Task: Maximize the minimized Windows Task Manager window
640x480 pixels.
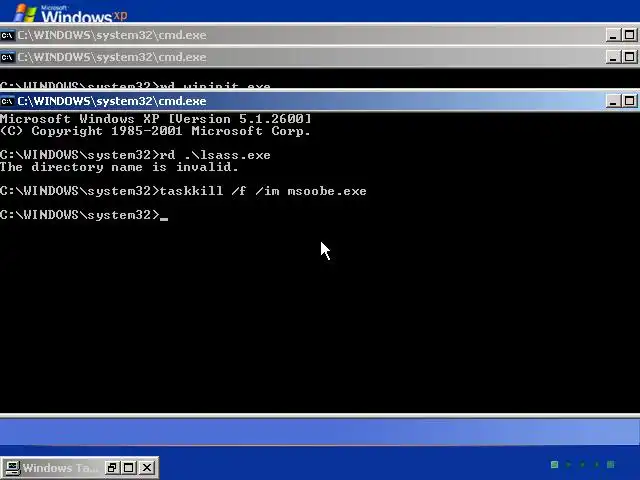Action: pos(129,468)
